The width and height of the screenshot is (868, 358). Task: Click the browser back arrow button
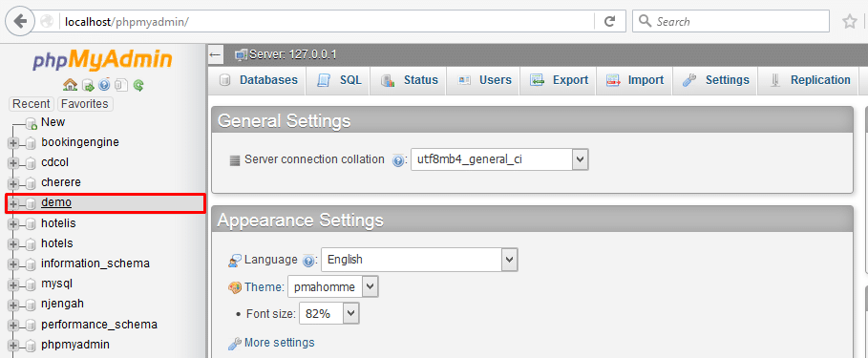(20, 22)
